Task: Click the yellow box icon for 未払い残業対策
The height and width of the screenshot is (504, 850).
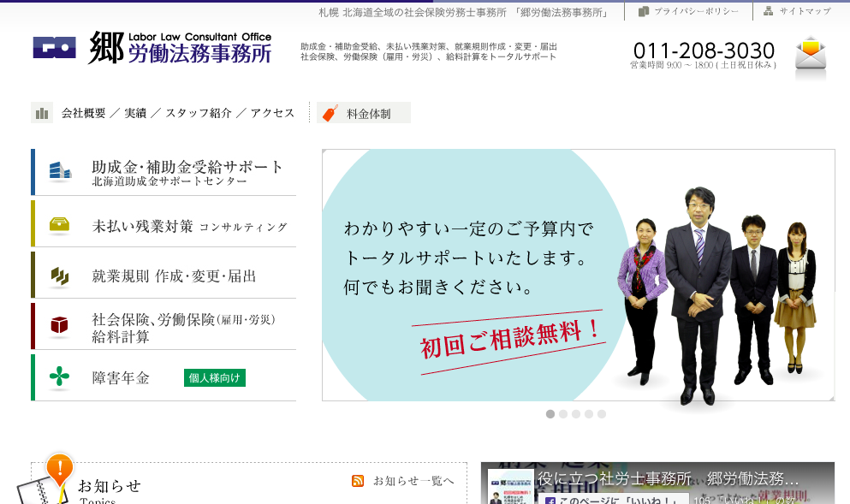Action: 60,225
